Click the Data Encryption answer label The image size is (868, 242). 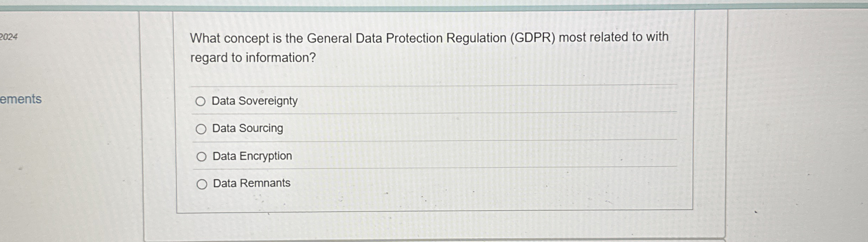(251, 156)
